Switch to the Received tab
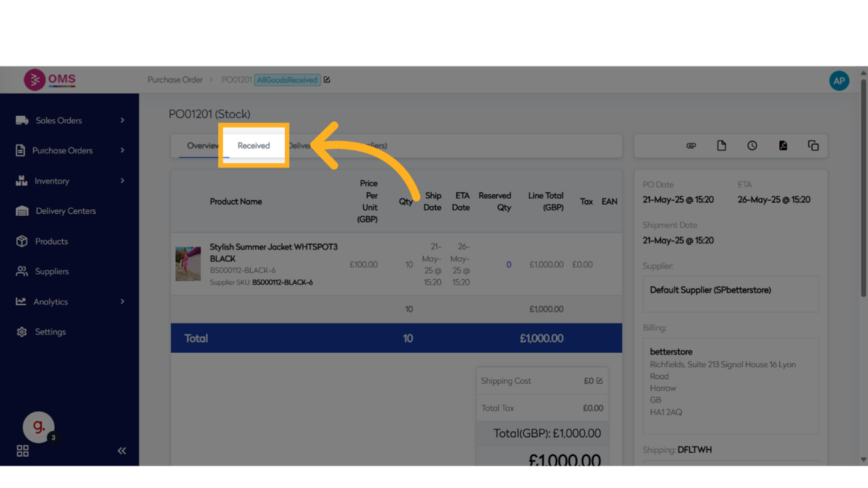This screenshot has width=868, height=488. click(x=254, y=145)
